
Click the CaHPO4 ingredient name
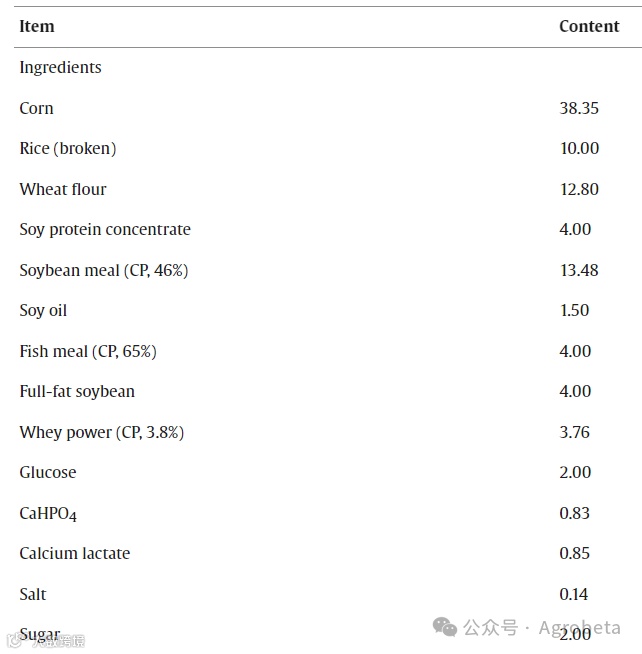(x=48, y=514)
